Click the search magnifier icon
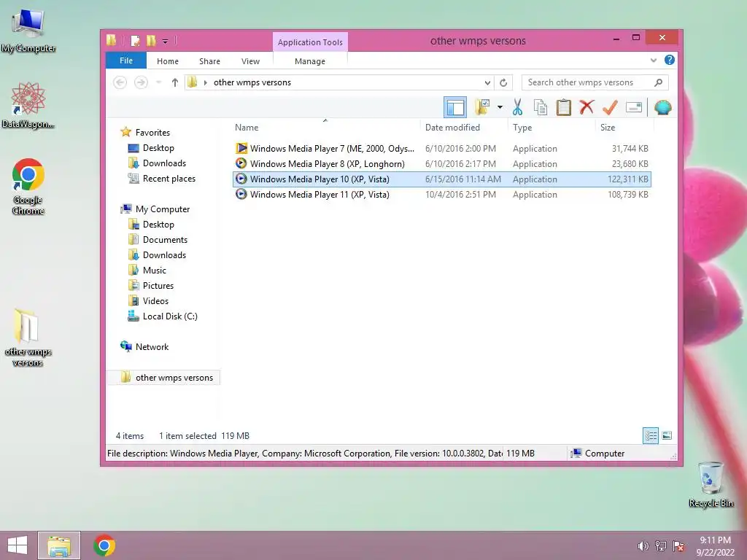747x560 pixels. [659, 82]
